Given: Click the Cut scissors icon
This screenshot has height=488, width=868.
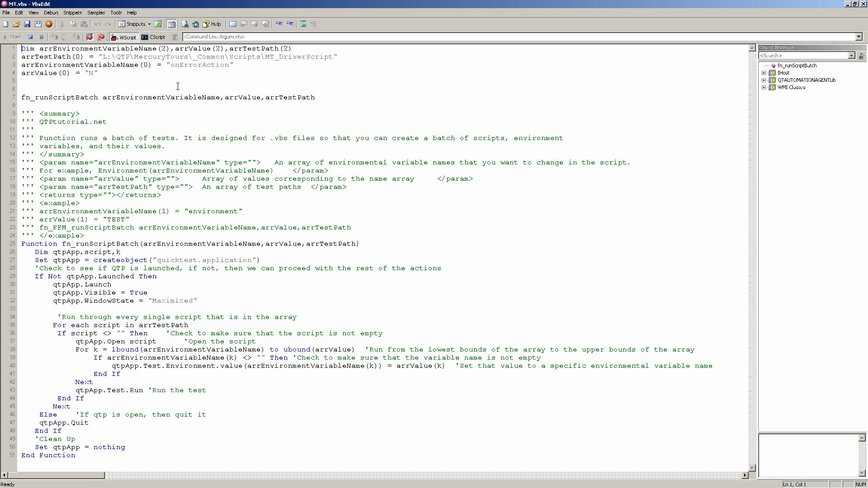Looking at the screenshot, I should [x=62, y=24].
